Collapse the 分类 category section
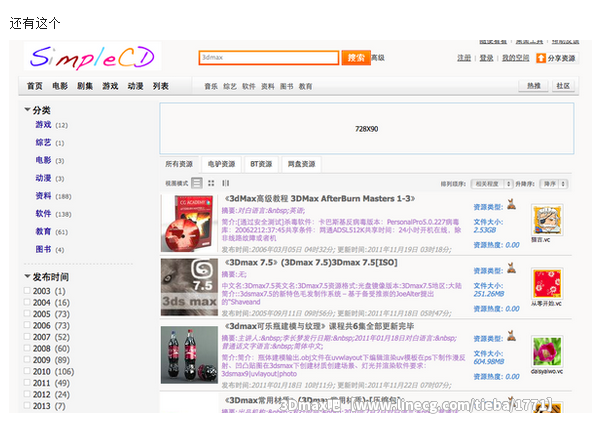 pos(27,110)
